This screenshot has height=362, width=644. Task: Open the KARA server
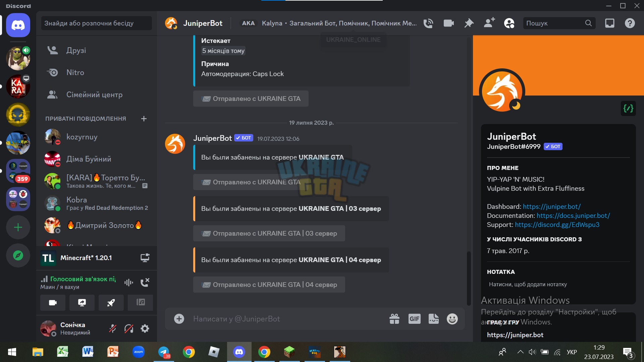(x=18, y=86)
